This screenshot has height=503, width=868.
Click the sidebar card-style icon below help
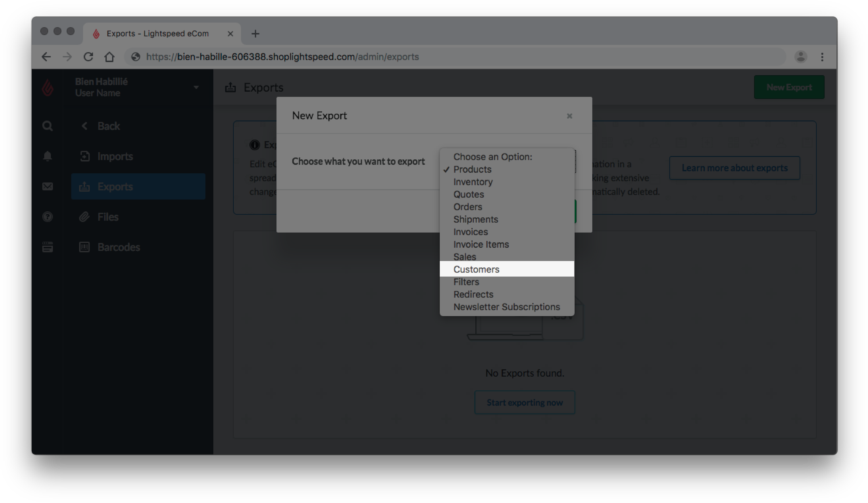tap(48, 247)
